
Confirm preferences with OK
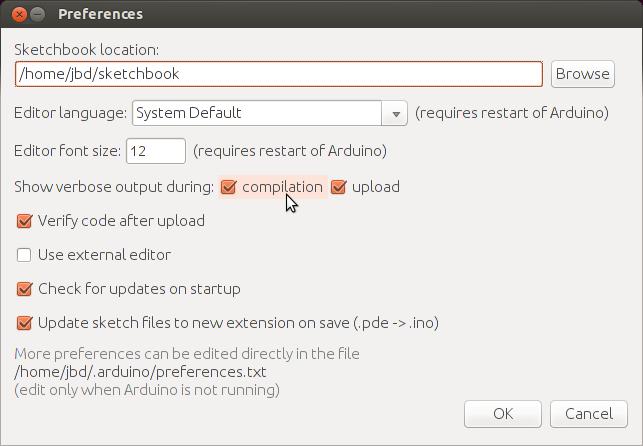pos(503,413)
